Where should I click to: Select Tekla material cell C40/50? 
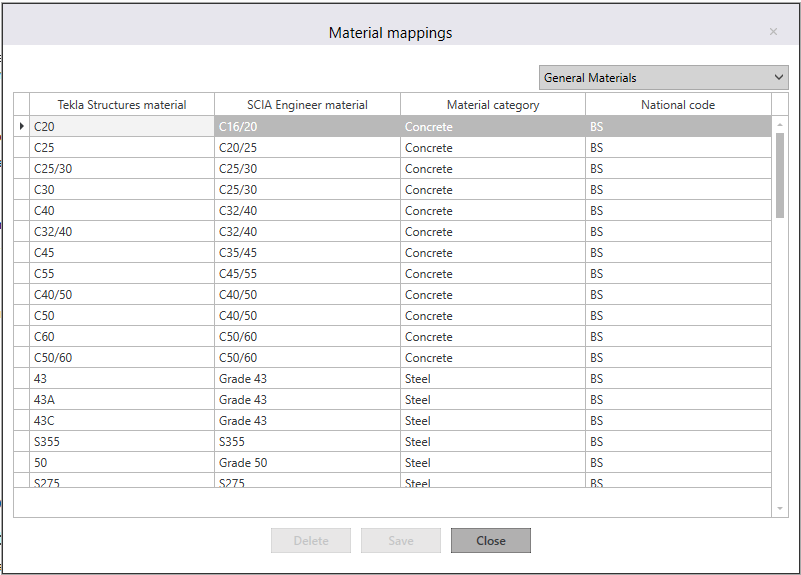point(122,295)
